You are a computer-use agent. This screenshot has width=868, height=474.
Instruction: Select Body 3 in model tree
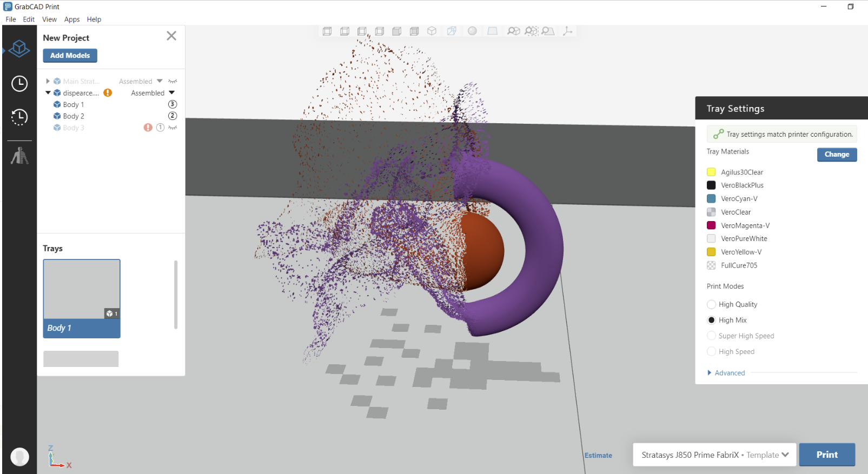pyautogui.click(x=74, y=128)
